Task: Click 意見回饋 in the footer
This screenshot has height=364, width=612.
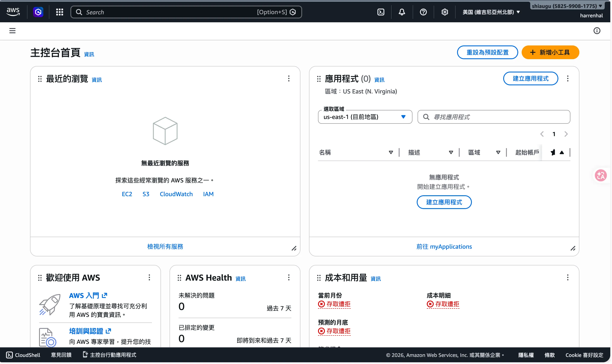Action: (x=61, y=355)
